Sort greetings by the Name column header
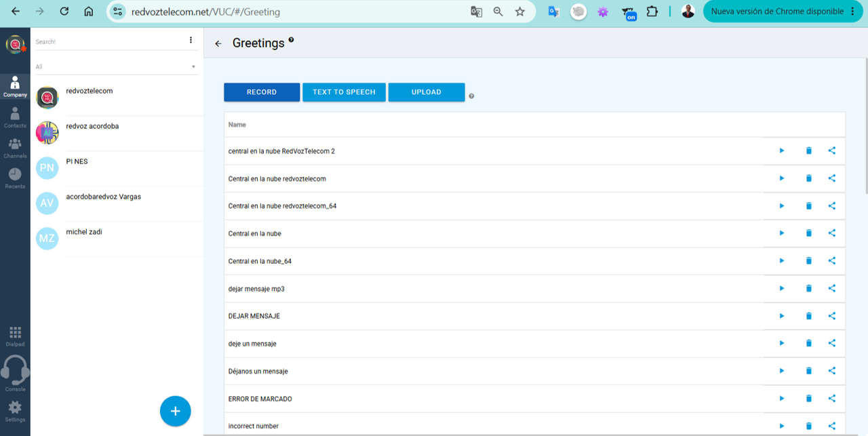 click(237, 125)
